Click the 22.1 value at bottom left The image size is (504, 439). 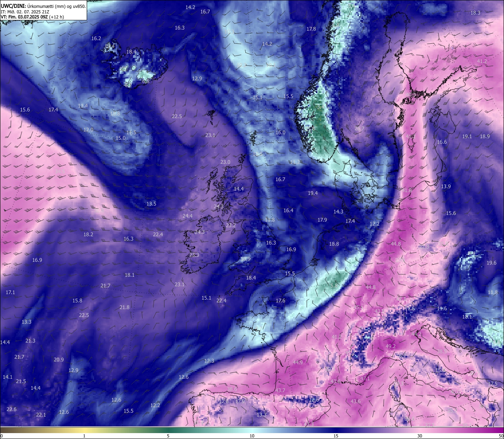[x=41, y=415]
